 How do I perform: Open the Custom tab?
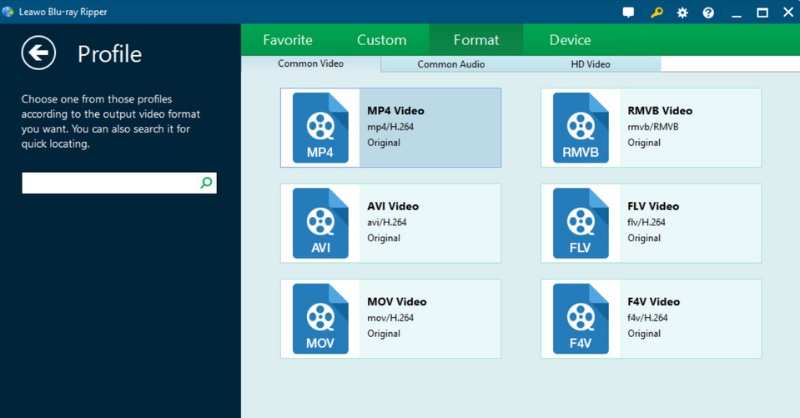(x=381, y=40)
